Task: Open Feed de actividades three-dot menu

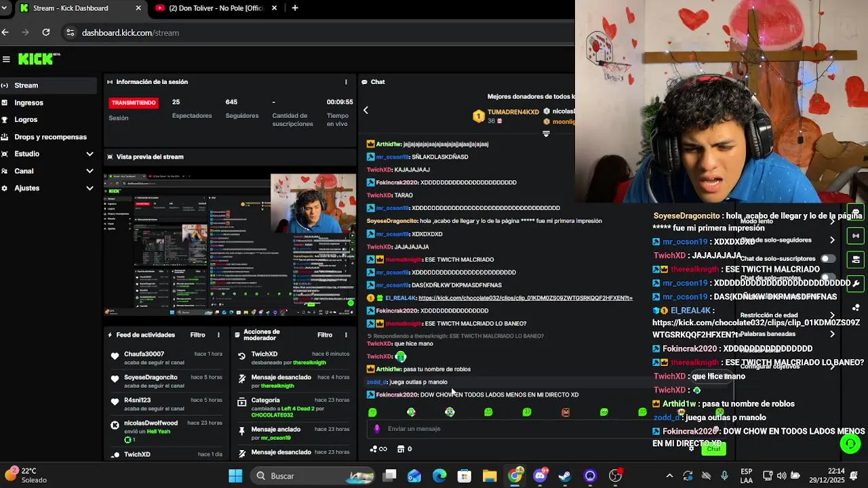Action: pos(218,335)
